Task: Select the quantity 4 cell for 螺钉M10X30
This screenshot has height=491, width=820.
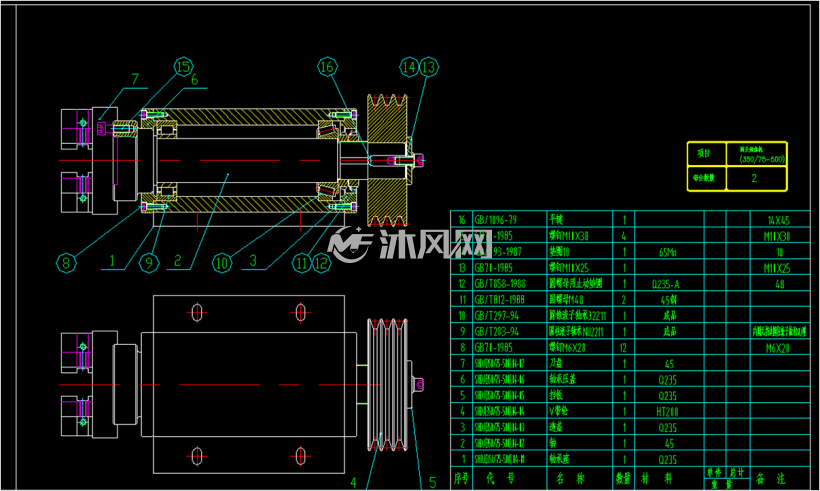Action: pos(624,236)
